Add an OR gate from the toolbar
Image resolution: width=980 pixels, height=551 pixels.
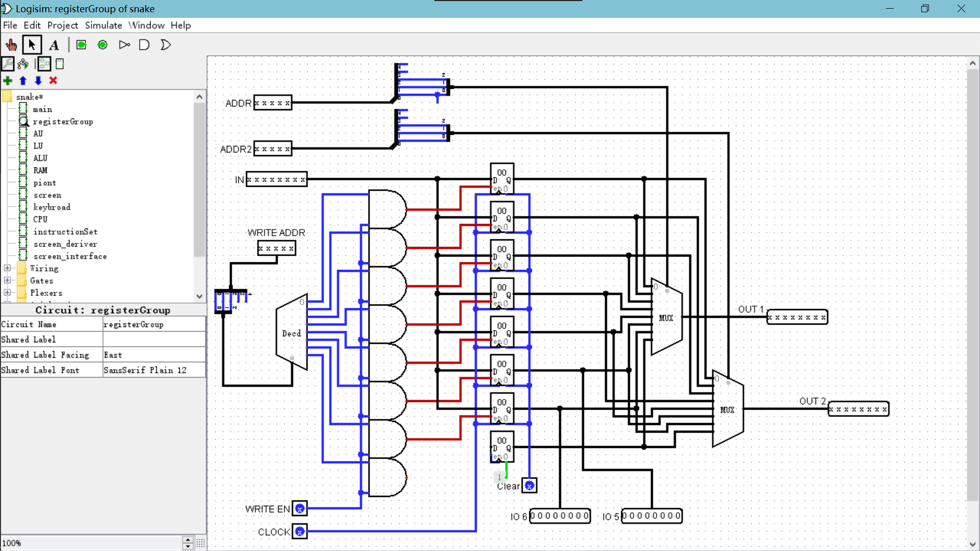point(165,45)
